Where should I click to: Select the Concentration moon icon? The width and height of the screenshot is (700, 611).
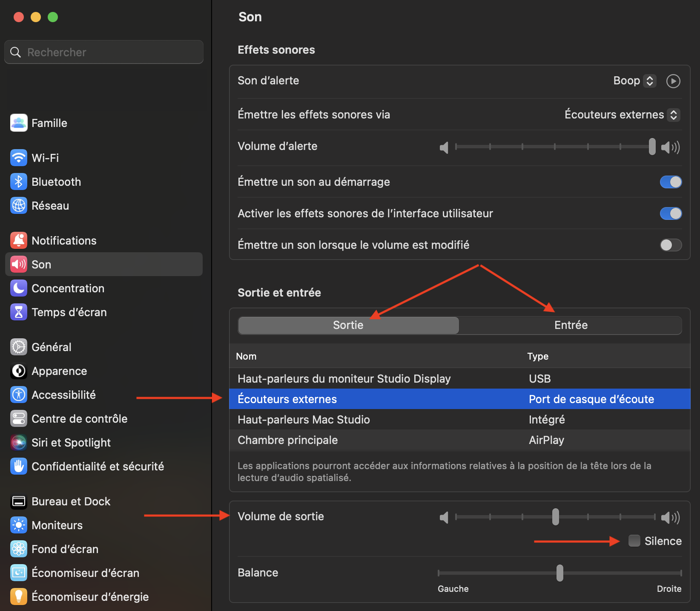(18, 288)
